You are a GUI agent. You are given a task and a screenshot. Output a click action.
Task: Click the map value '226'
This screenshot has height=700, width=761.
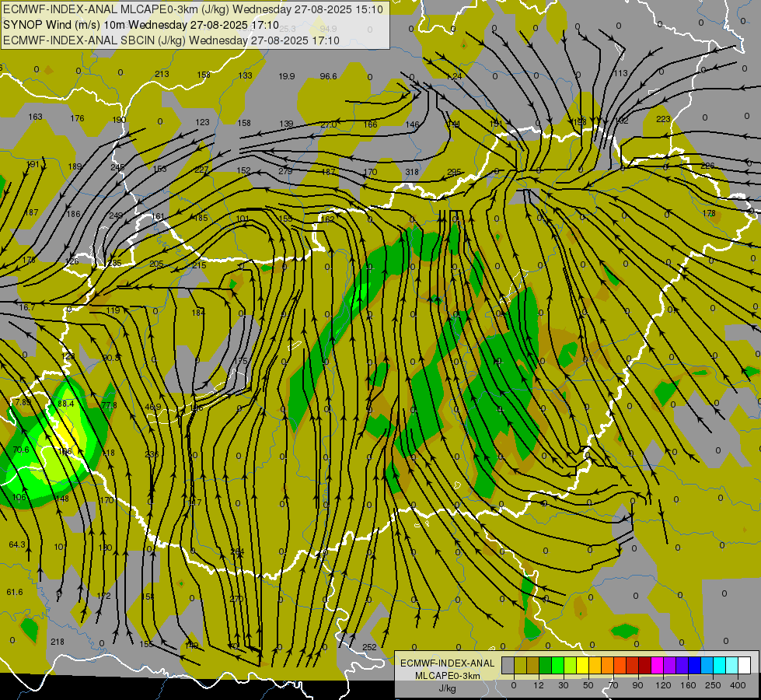[x=707, y=166]
